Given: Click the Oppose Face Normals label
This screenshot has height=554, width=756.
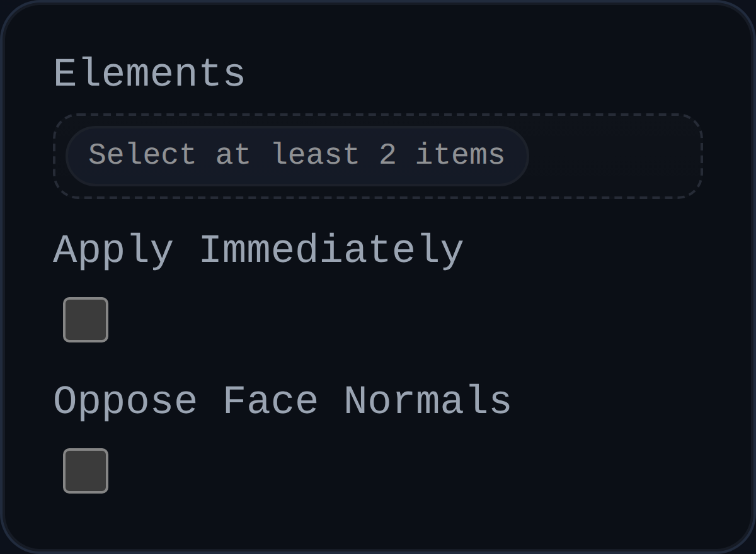Looking at the screenshot, I should 282,400.
